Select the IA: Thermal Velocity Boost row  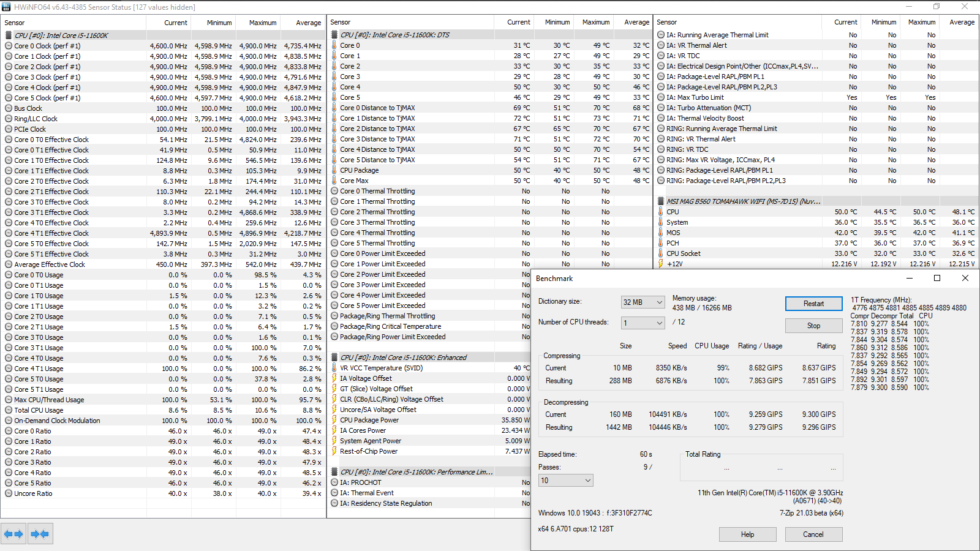click(816, 118)
